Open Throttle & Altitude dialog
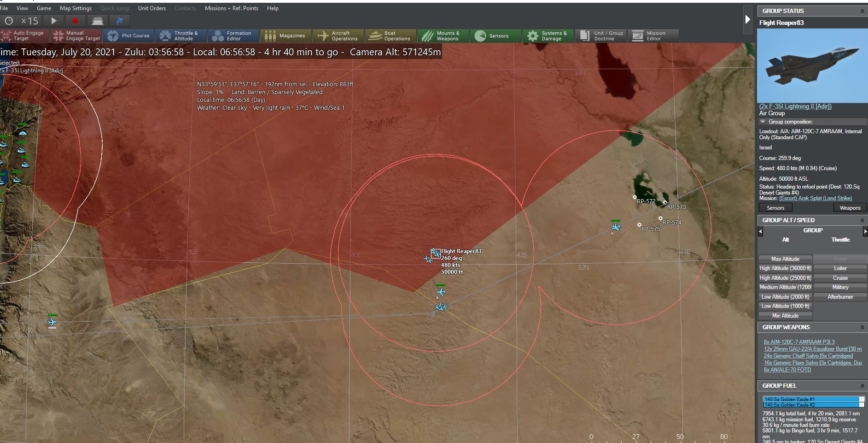Viewport: 868px width, 443px height. 181,35
